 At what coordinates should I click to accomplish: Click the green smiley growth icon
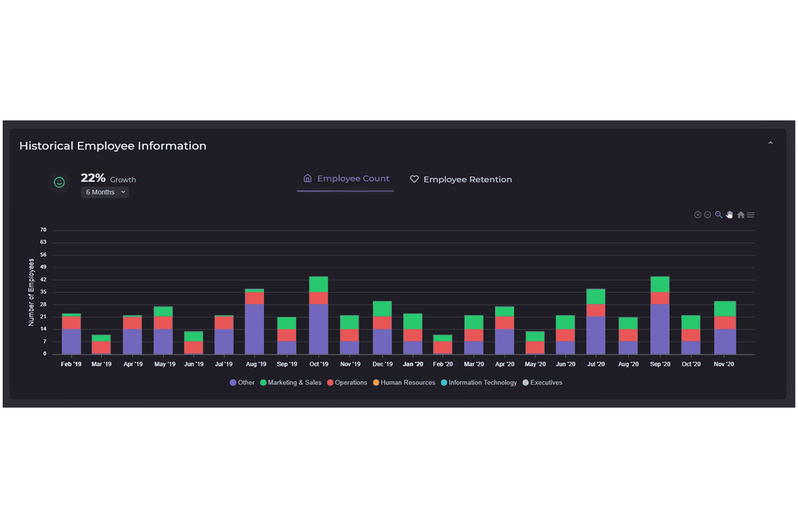tap(59, 182)
